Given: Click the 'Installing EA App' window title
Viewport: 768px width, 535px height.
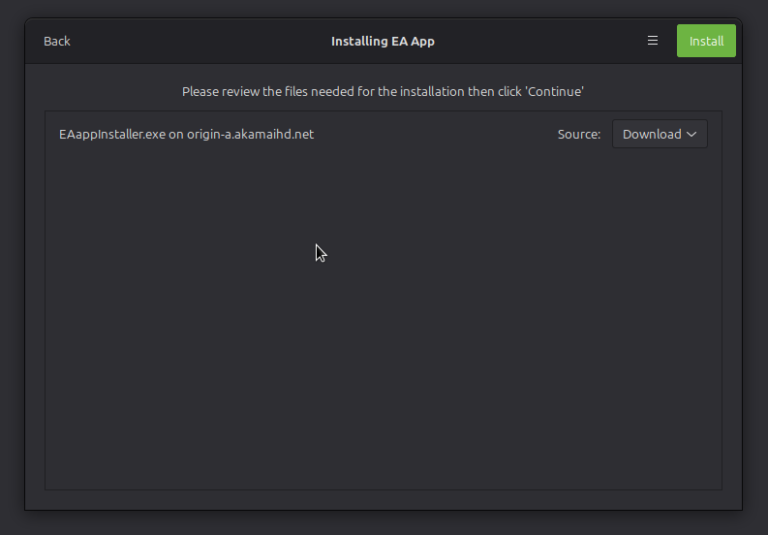Looking at the screenshot, I should 383,41.
